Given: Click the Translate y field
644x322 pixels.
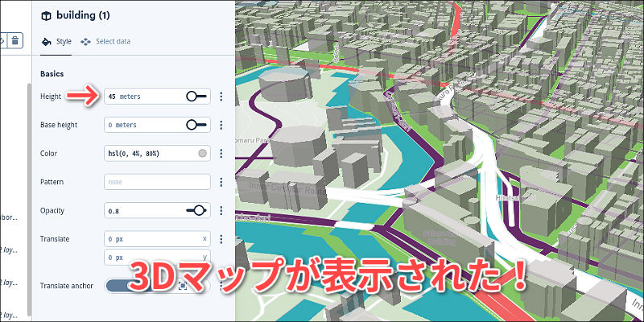Looking at the screenshot, I should click(x=157, y=258).
